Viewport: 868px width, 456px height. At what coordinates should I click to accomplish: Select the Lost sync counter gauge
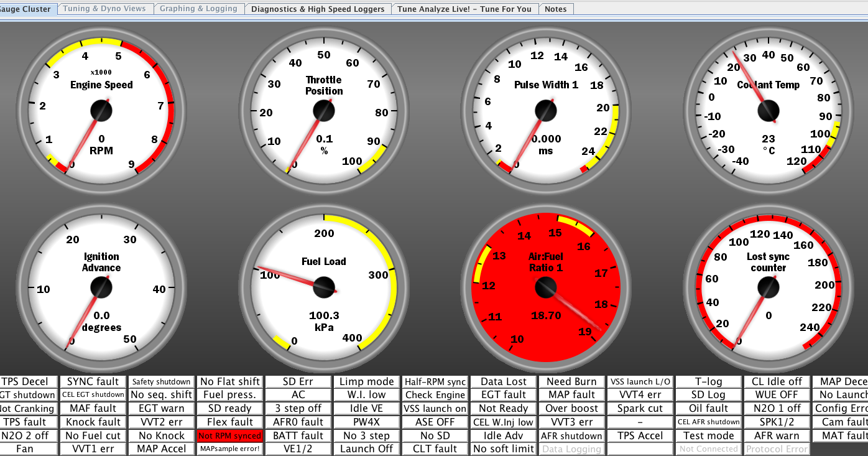click(x=768, y=287)
